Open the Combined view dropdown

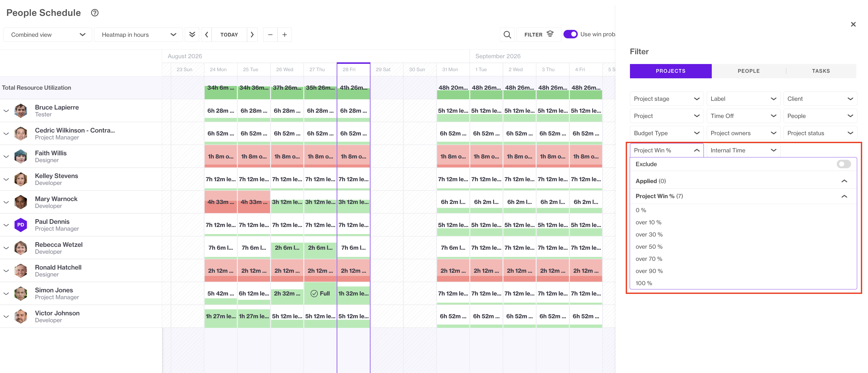[x=47, y=35]
